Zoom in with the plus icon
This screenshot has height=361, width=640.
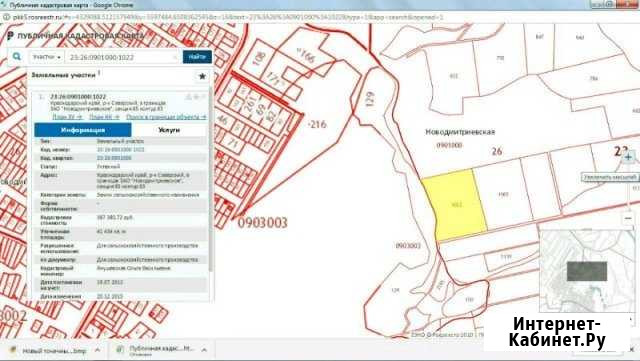[629, 157]
